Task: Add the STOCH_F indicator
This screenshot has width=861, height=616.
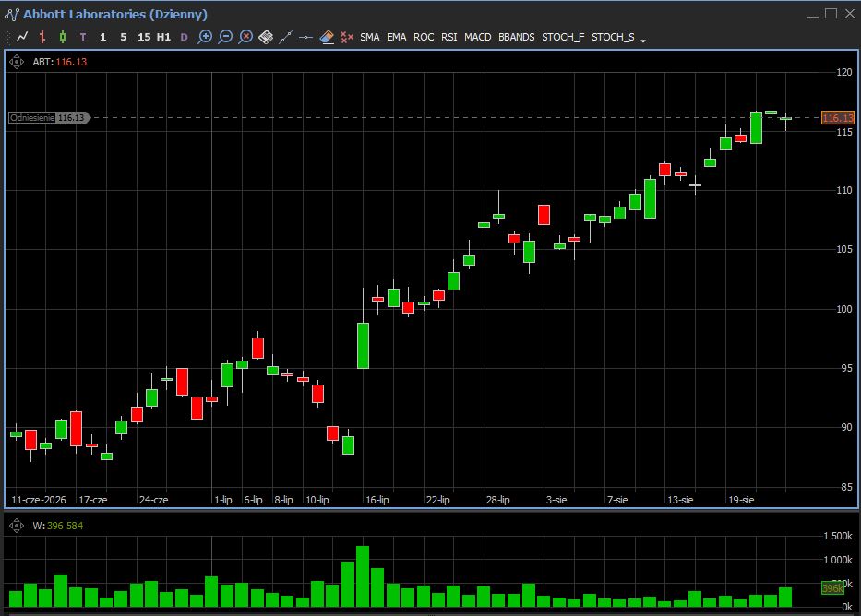Action: [563, 37]
